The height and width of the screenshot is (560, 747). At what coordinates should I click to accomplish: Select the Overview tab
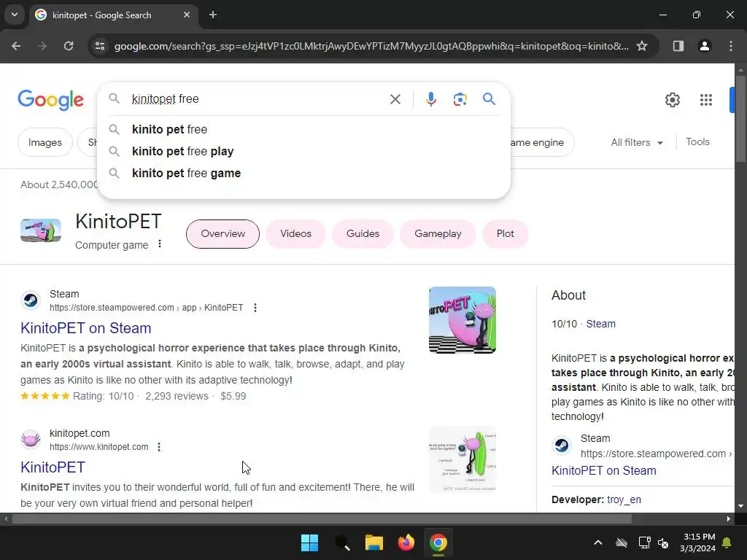coord(222,234)
